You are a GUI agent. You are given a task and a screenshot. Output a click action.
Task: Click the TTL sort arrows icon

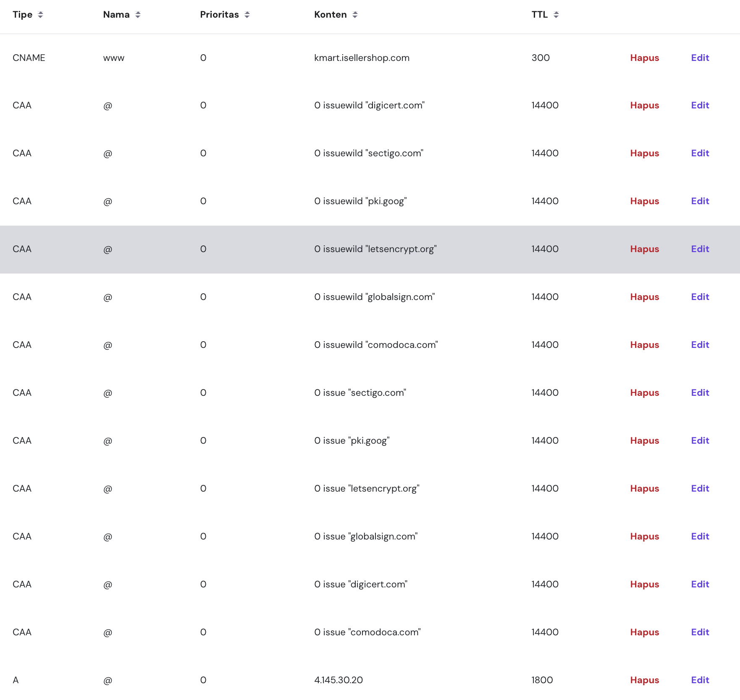(556, 15)
